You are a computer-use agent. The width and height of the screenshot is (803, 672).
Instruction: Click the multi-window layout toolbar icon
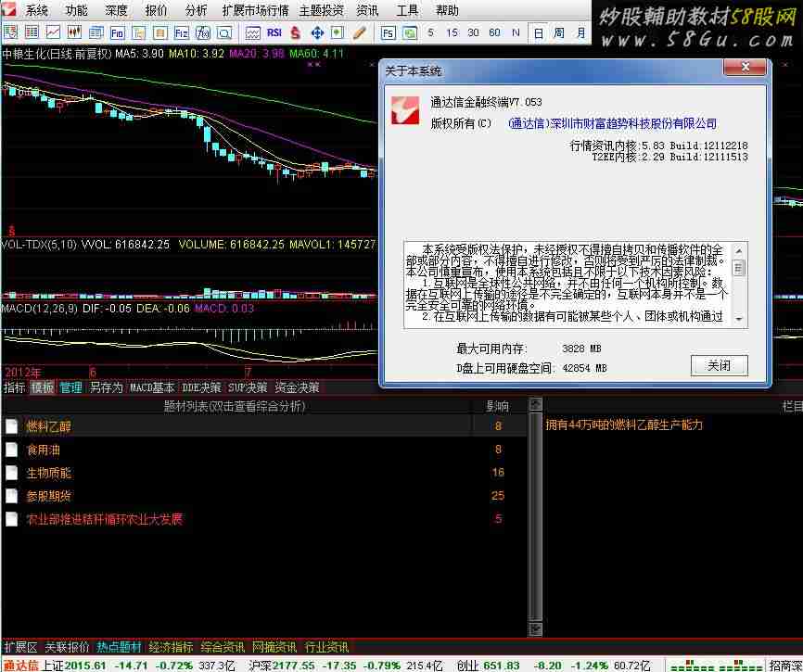click(x=96, y=32)
